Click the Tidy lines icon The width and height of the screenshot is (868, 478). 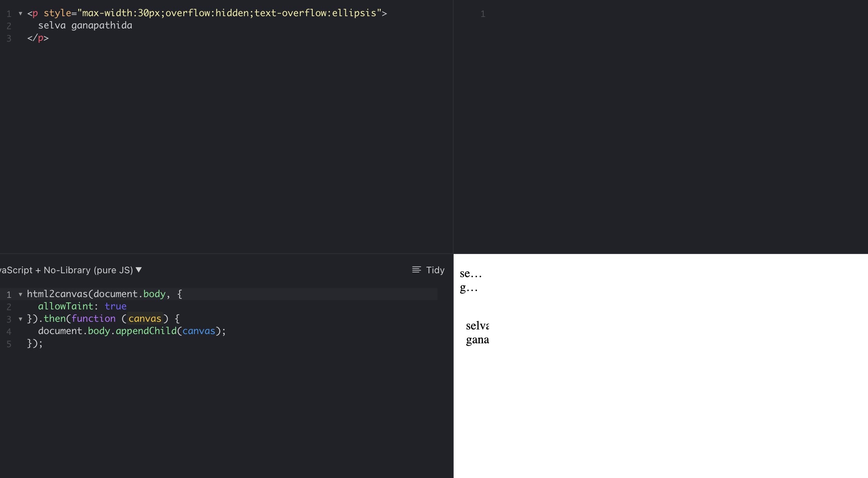pos(417,270)
